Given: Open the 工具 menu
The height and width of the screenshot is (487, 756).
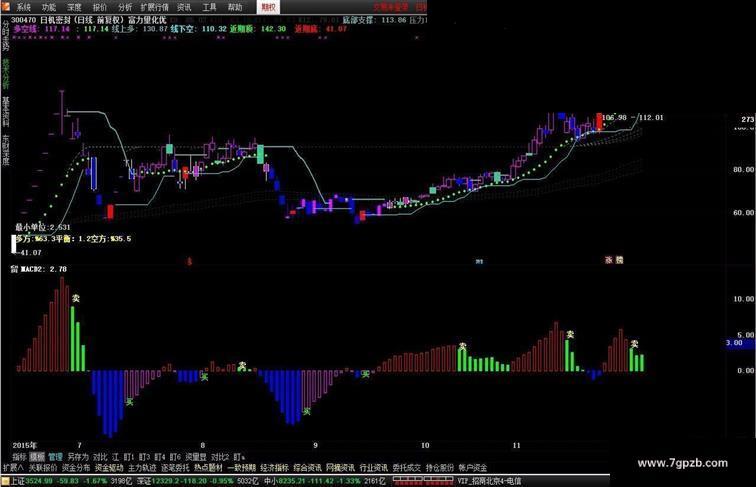Looking at the screenshot, I should coord(209,7).
